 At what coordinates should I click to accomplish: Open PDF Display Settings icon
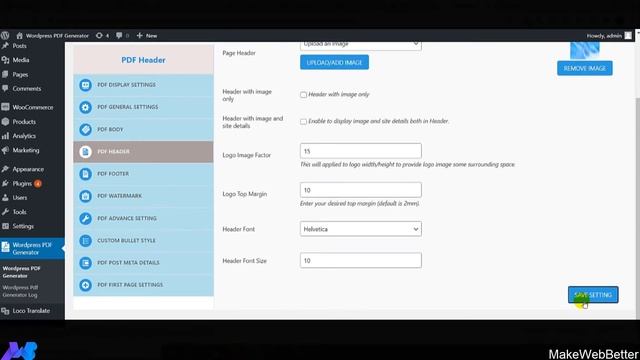[85, 85]
